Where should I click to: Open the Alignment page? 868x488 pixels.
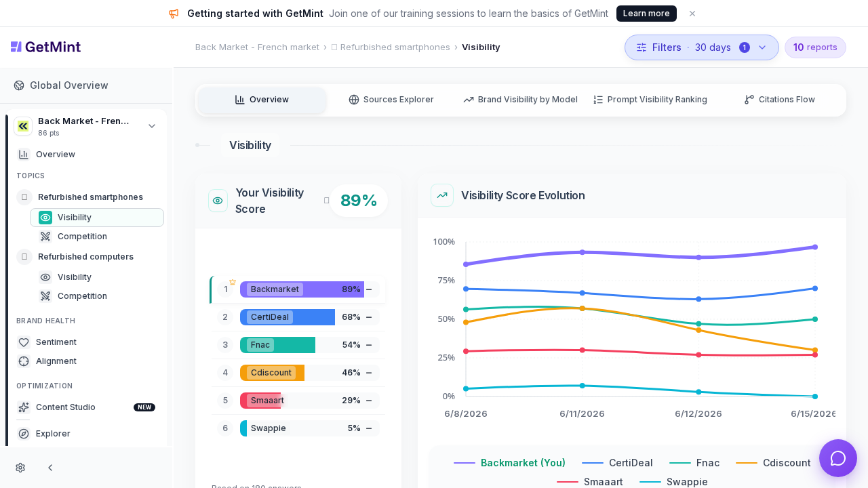(x=90, y=361)
